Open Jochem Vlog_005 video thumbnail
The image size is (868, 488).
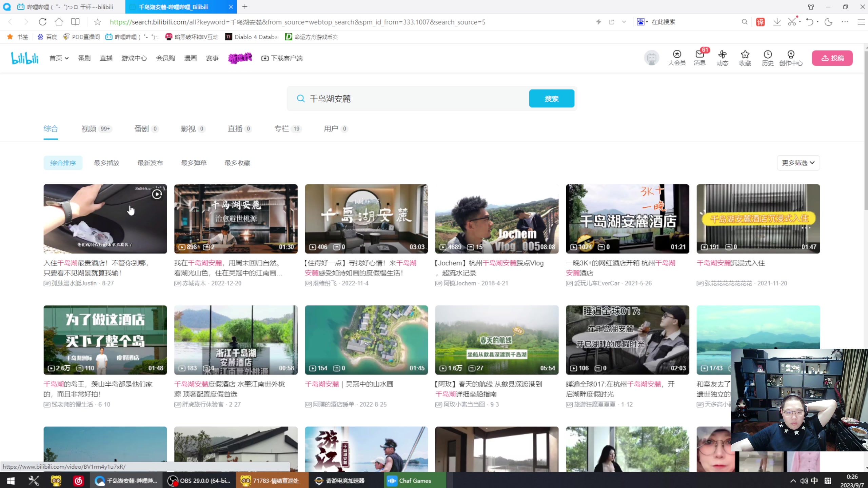pyautogui.click(x=497, y=219)
